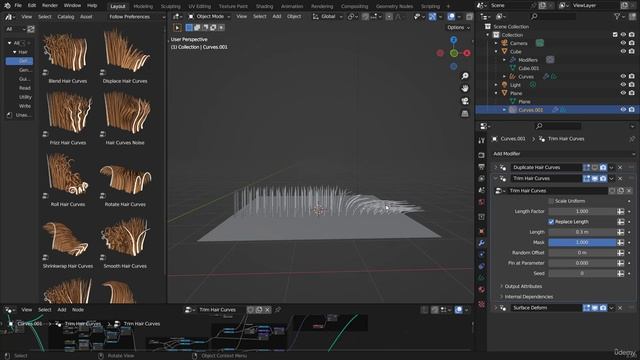Remove the Surface Deform modifier
640x360 pixels.
620,308
